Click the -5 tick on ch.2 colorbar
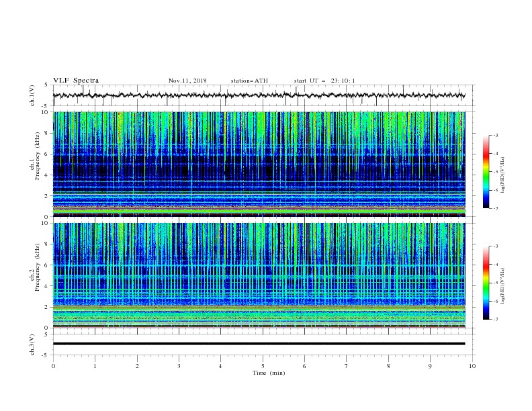The height and width of the screenshot is (411, 532). click(x=496, y=283)
